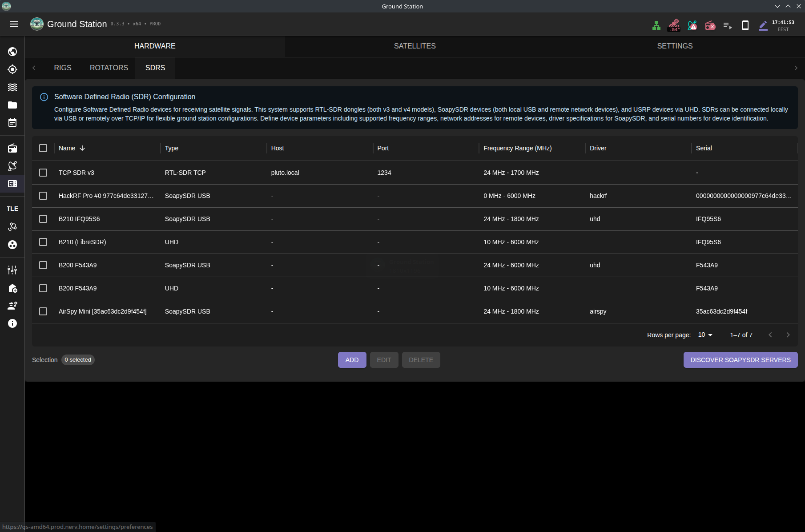Switch to the ROTATORS sub-tab
This screenshot has height=532, width=805.
[x=109, y=68]
